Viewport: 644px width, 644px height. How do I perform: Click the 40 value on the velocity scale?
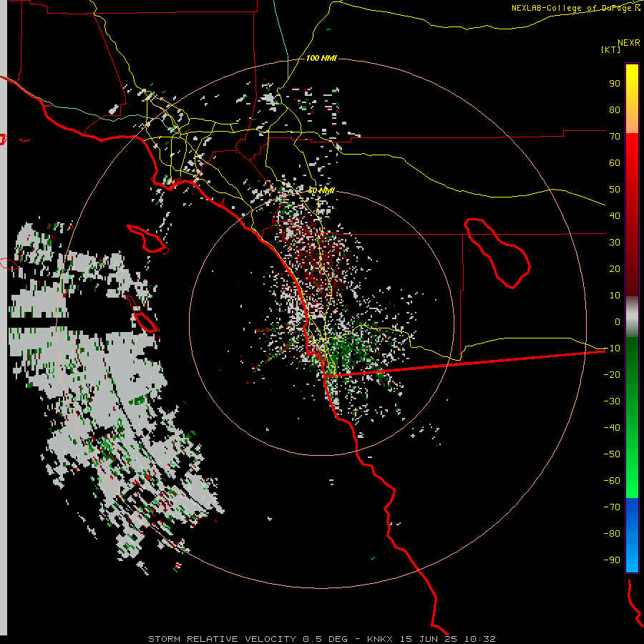[615, 215]
